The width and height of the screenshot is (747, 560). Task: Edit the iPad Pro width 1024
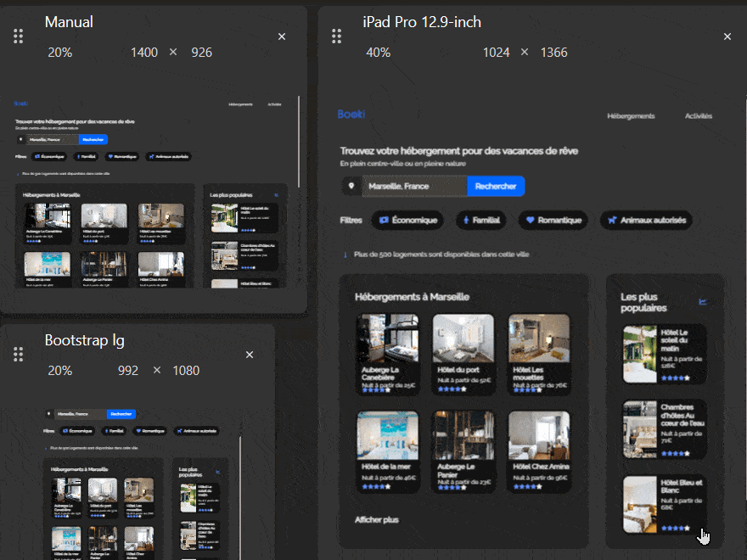(x=496, y=53)
